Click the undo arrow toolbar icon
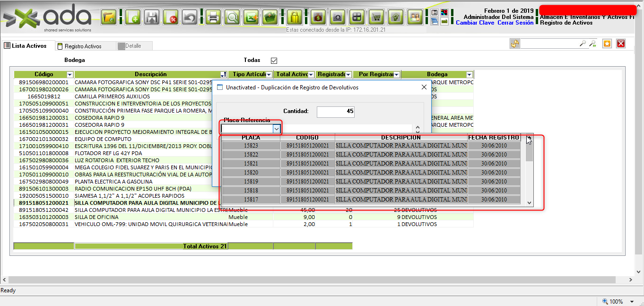 (x=190, y=17)
